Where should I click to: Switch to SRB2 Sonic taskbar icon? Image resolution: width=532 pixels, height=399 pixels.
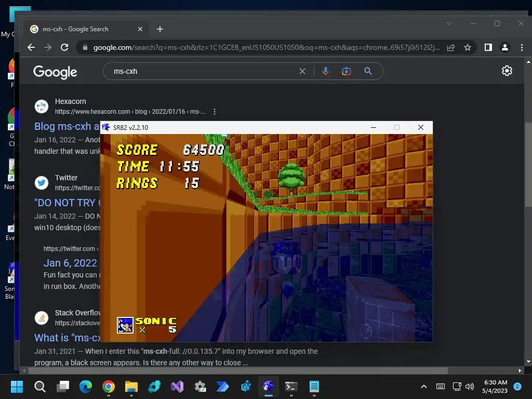(269, 387)
